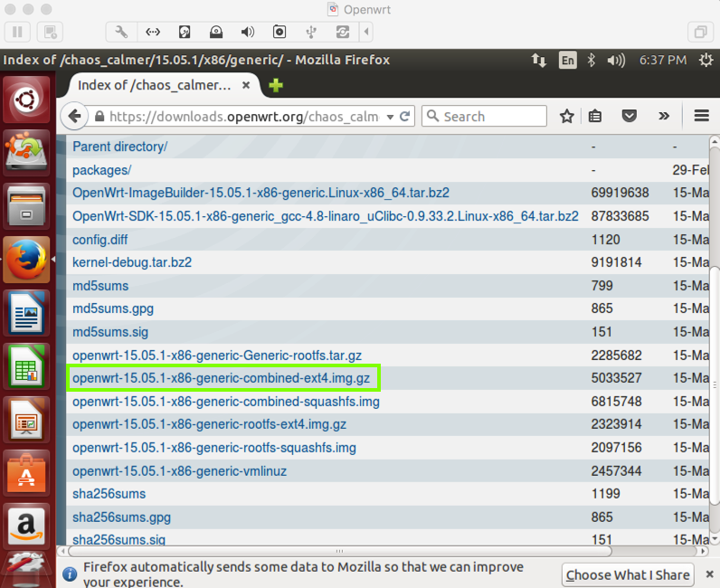Click the VM window view mode icon
This screenshot has height=588, width=720.
(x=701, y=33)
